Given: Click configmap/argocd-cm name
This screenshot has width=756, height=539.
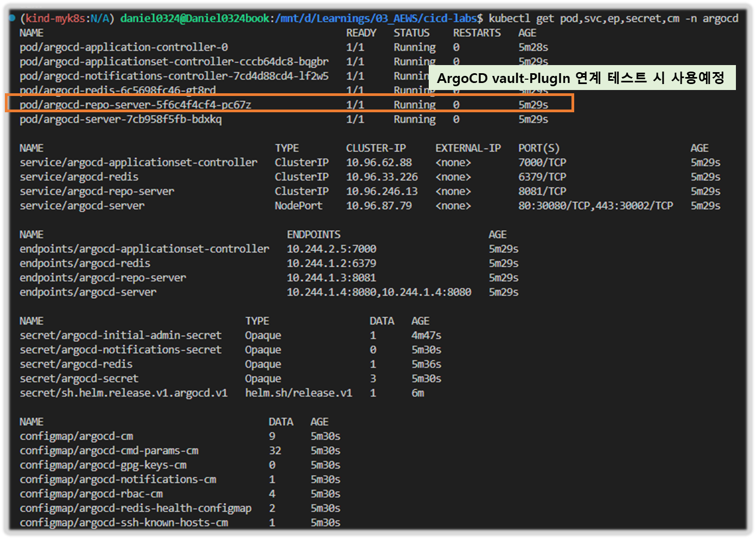Looking at the screenshot, I should click(x=77, y=436).
